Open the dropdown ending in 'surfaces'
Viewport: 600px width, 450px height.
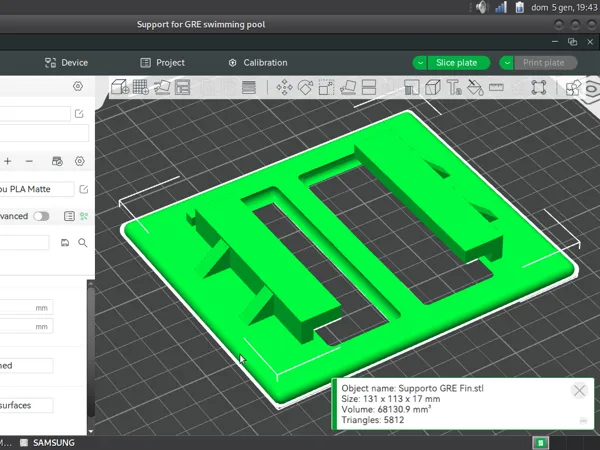26,405
